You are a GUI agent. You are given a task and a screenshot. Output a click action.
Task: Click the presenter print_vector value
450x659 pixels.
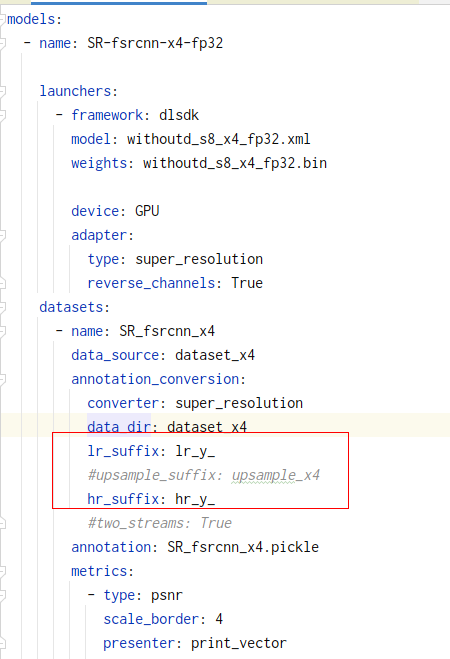point(239,643)
